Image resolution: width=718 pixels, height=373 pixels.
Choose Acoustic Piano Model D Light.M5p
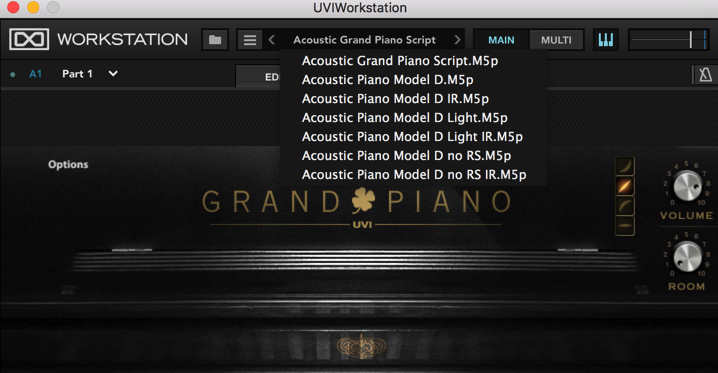404,118
